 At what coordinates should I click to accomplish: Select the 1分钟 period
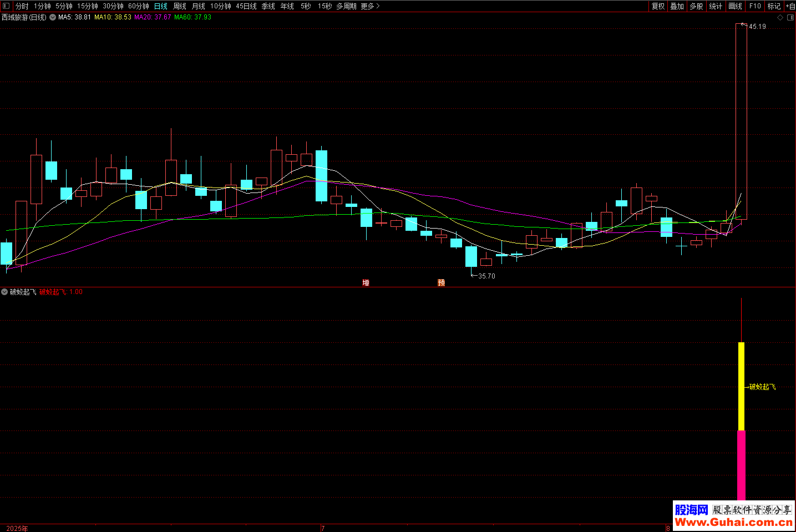click(x=42, y=6)
